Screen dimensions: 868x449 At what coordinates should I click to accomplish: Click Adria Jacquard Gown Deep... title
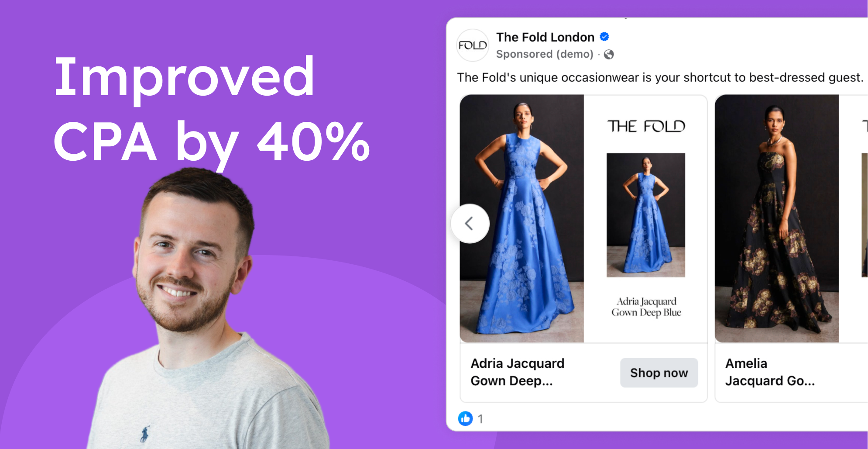pos(518,372)
